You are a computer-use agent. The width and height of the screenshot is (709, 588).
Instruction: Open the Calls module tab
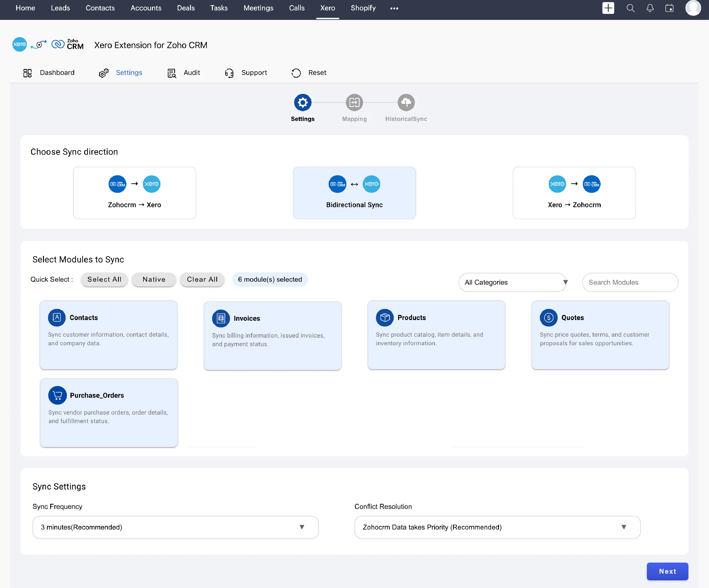tap(296, 8)
